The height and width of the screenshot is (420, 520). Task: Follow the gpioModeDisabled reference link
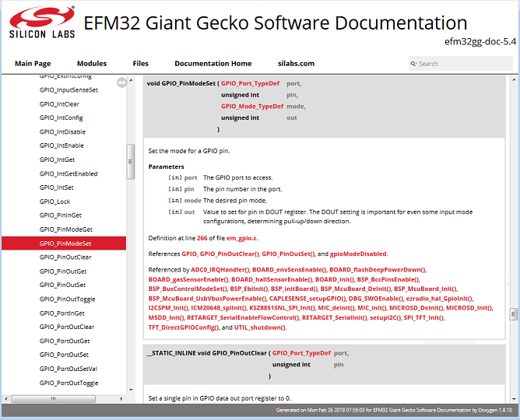point(358,254)
